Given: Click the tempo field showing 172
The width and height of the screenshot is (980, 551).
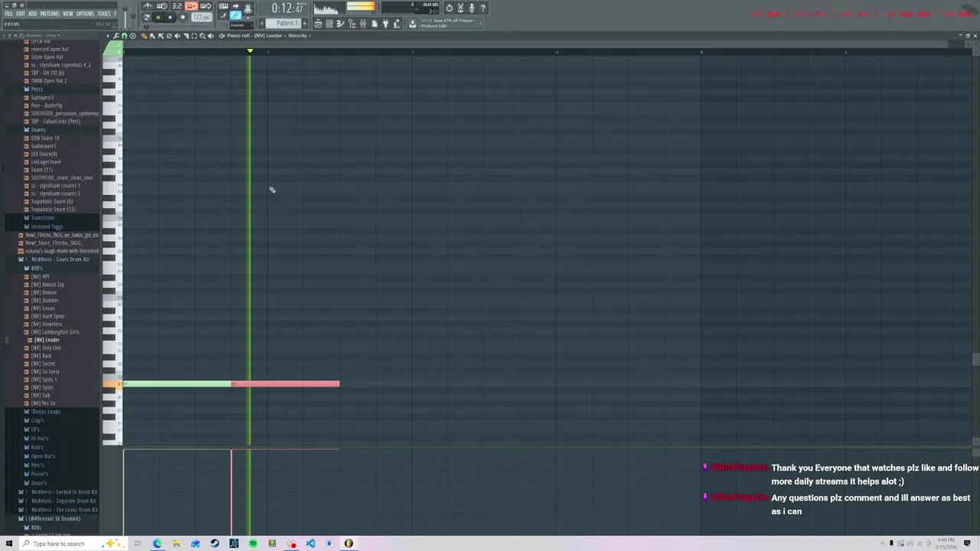Looking at the screenshot, I should click(x=201, y=18).
